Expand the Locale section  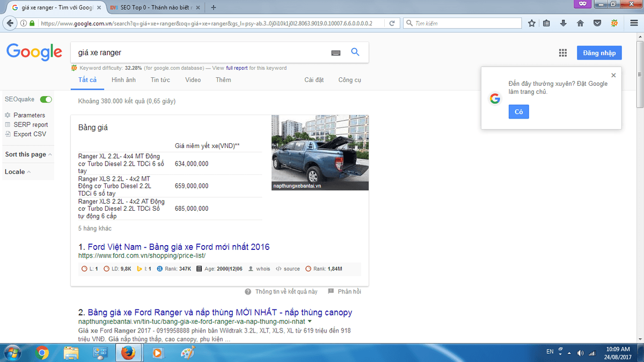tap(18, 172)
